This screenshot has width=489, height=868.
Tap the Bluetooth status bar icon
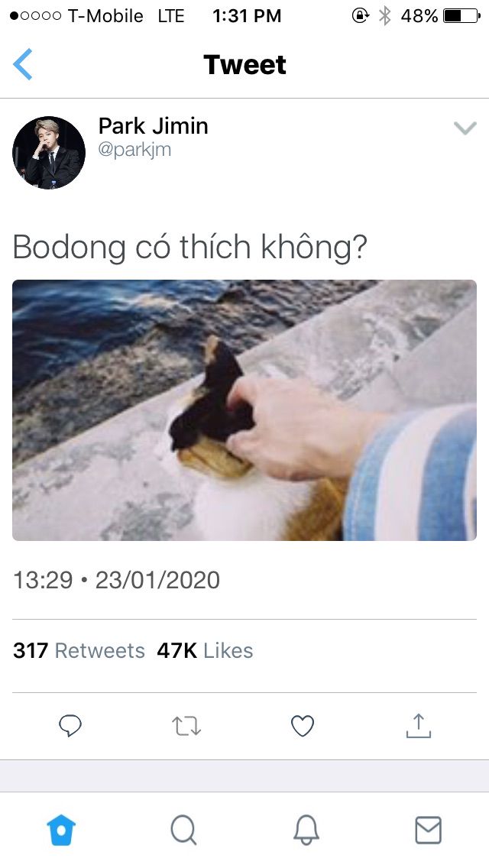tap(384, 16)
